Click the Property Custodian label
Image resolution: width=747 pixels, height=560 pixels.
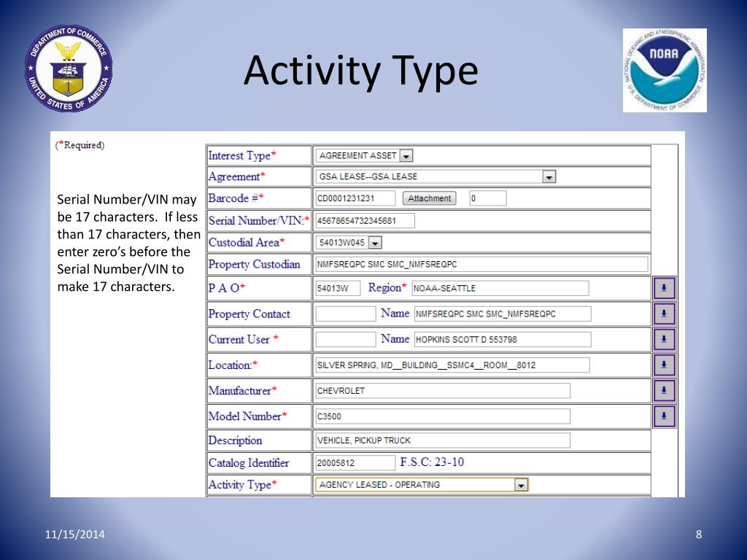[254, 264]
